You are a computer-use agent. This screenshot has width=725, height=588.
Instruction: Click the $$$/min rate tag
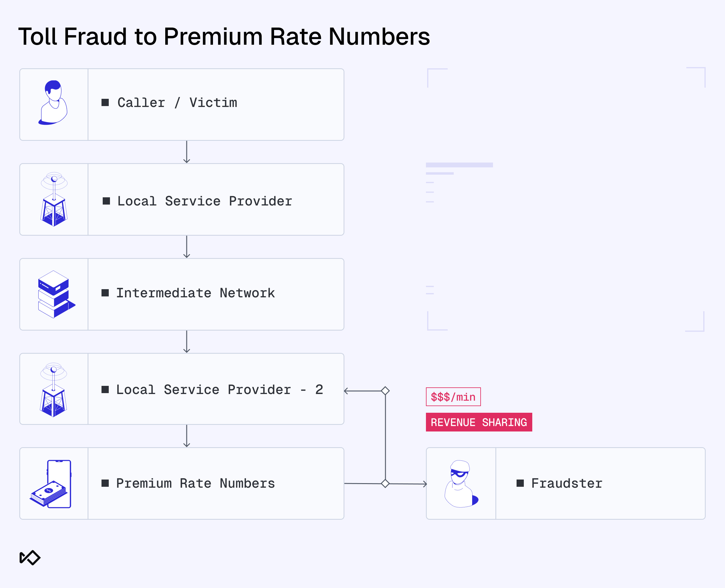point(453,397)
